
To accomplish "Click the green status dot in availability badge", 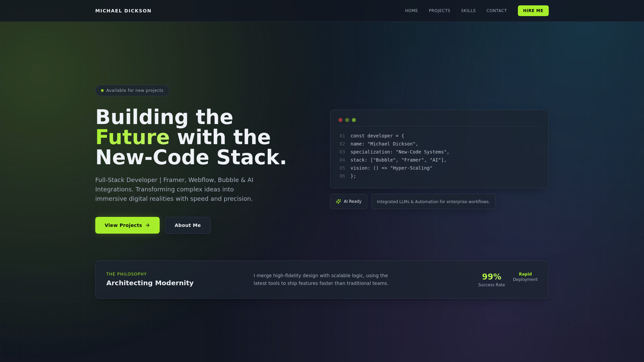I will pos(102,90).
